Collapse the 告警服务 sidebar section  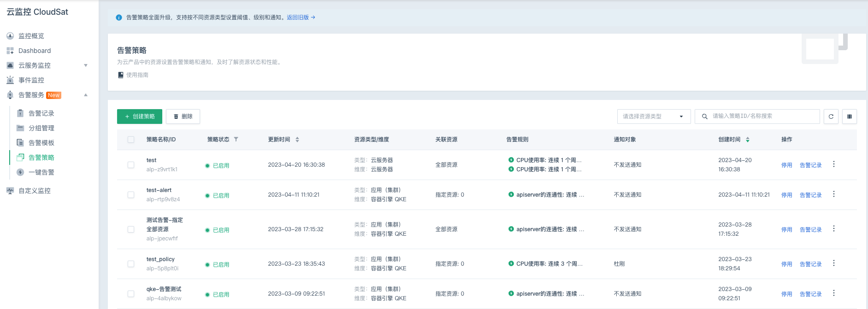[x=86, y=95]
